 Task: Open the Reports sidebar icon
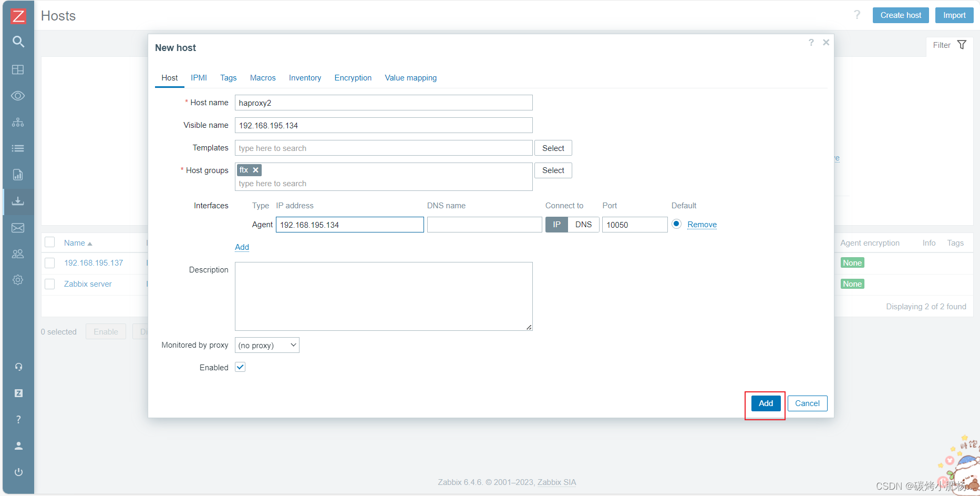click(18, 175)
